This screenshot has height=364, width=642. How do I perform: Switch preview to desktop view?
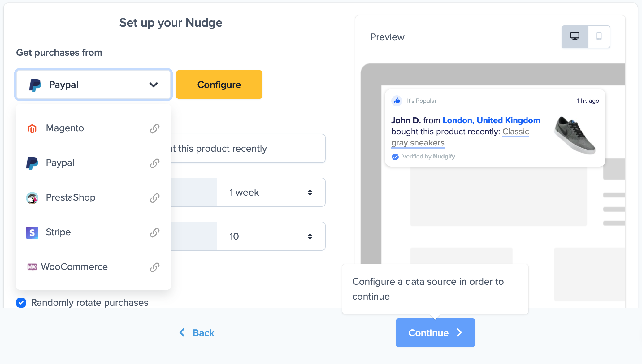(575, 37)
